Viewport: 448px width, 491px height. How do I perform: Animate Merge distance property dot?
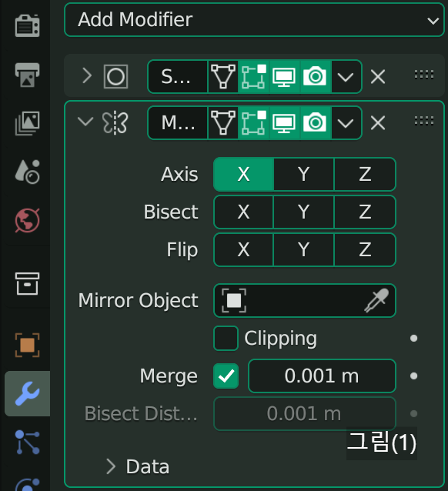coord(414,376)
